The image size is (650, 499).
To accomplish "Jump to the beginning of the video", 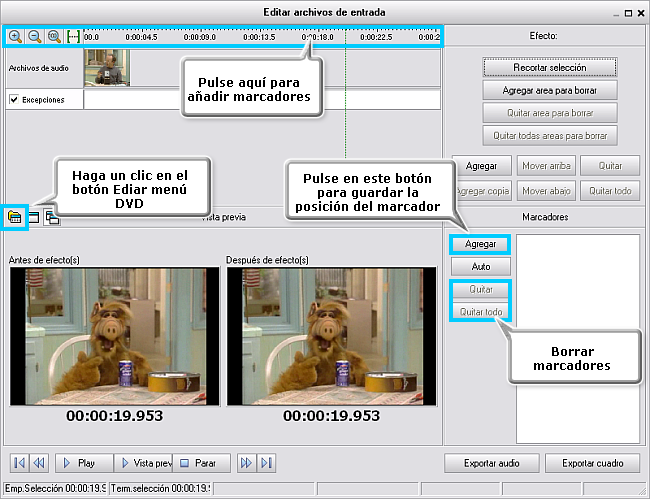I will (19, 463).
